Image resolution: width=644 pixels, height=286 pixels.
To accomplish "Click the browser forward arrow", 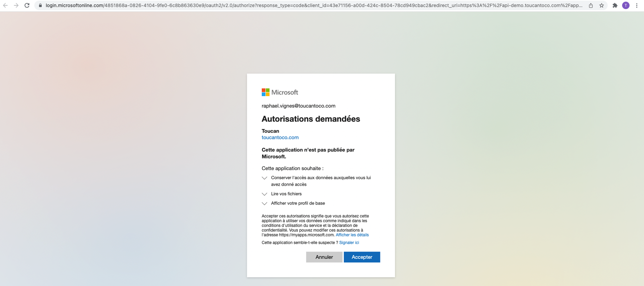I will click(16, 5).
